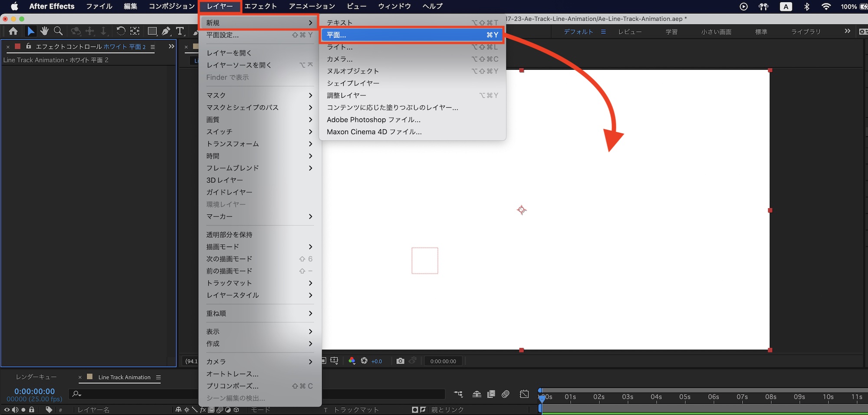Screen dimensions: 868x415
Task: Expand the マスク submenu
Action: click(x=260, y=96)
